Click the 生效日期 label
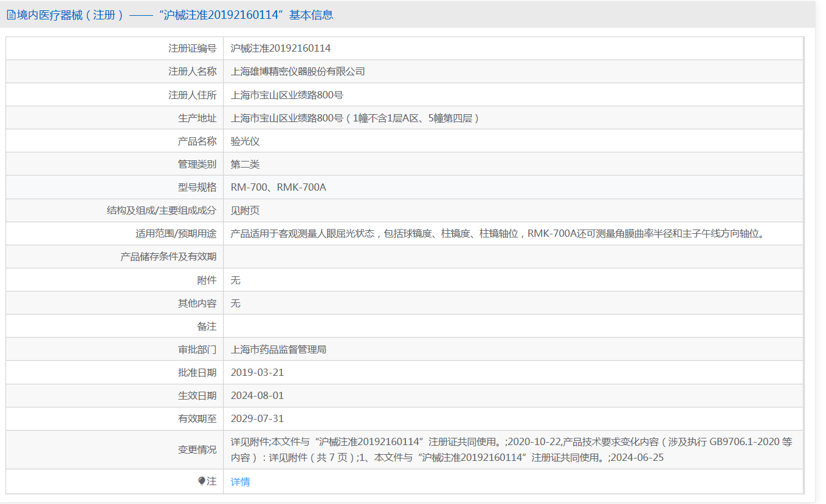 (197, 395)
